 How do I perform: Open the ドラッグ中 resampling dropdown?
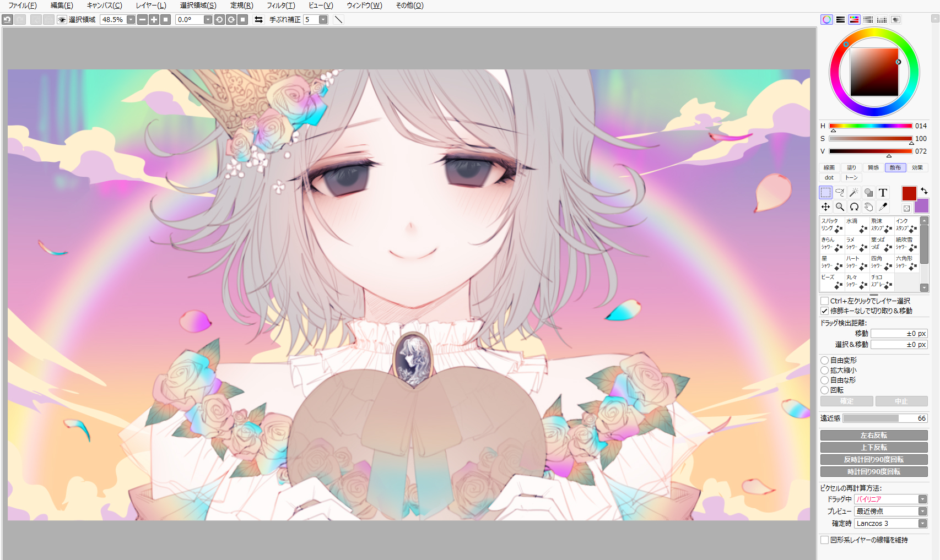click(x=922, y=499)
